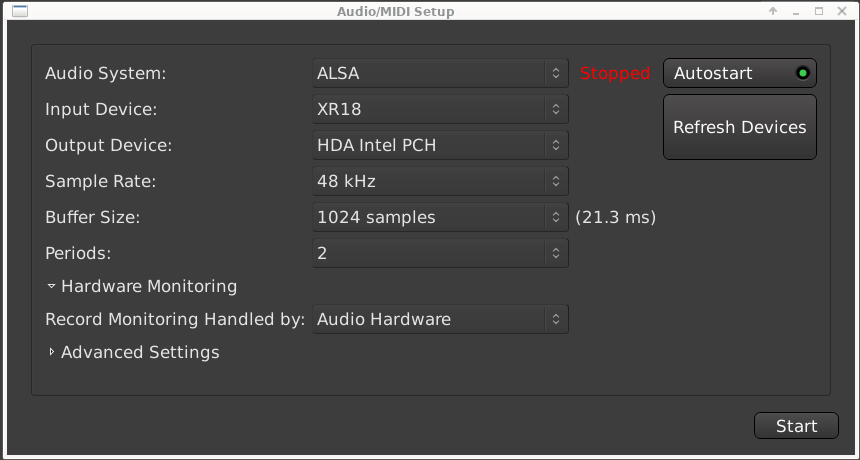The image size is (860, 460).
Task: Open the Input Device XR18 dropdown
Action: (441, 109)
